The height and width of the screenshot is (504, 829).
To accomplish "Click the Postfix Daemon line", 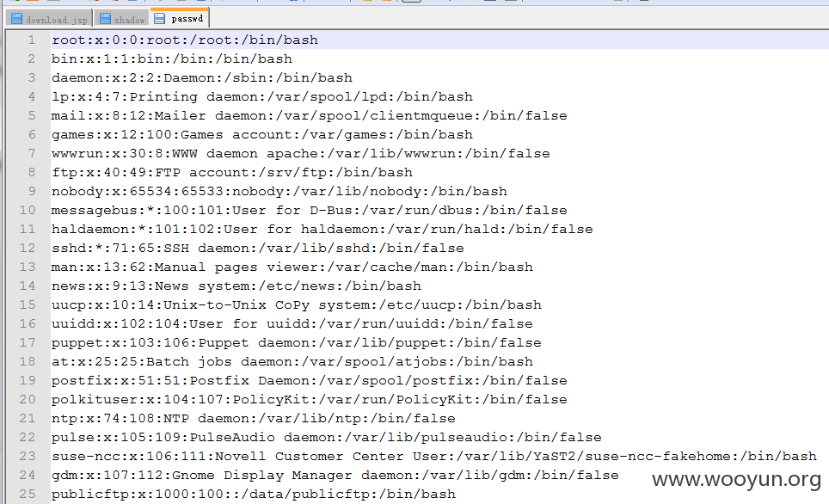I will coord(310,381).
